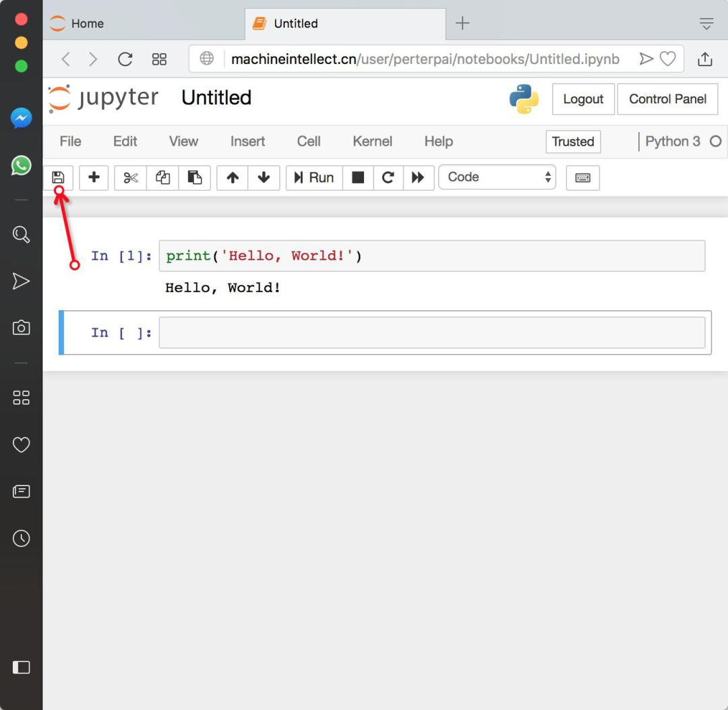Open the cell type Code dropdown

[x=497, y=177]
